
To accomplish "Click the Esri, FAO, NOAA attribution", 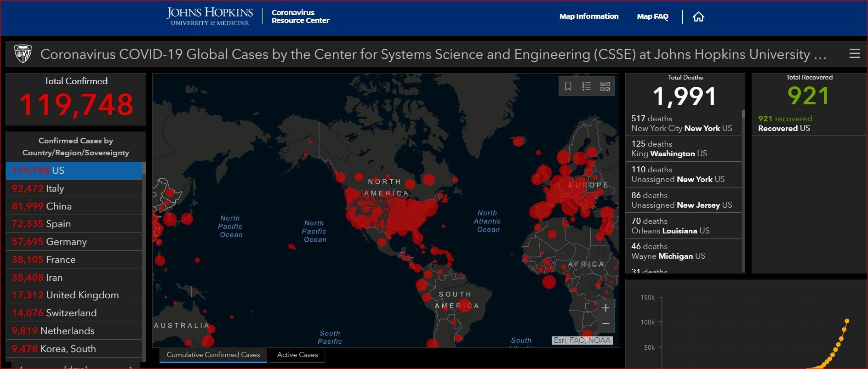I will (582, 341).
